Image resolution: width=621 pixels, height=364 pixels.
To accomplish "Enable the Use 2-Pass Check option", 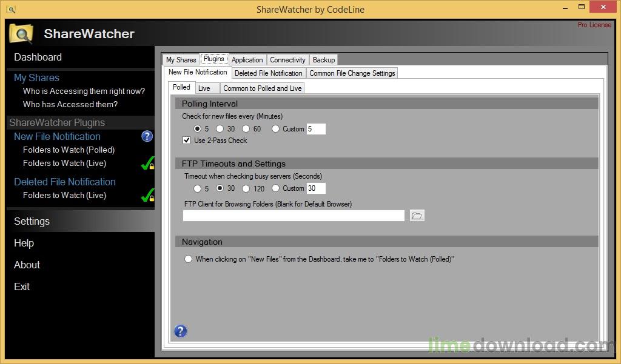I will (x=186, y=140).
